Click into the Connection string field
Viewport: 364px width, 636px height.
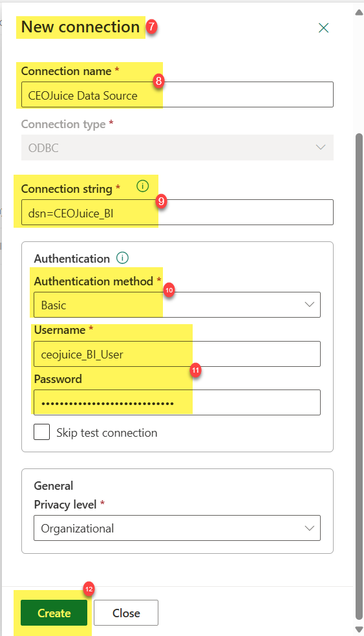click(177, 212)
